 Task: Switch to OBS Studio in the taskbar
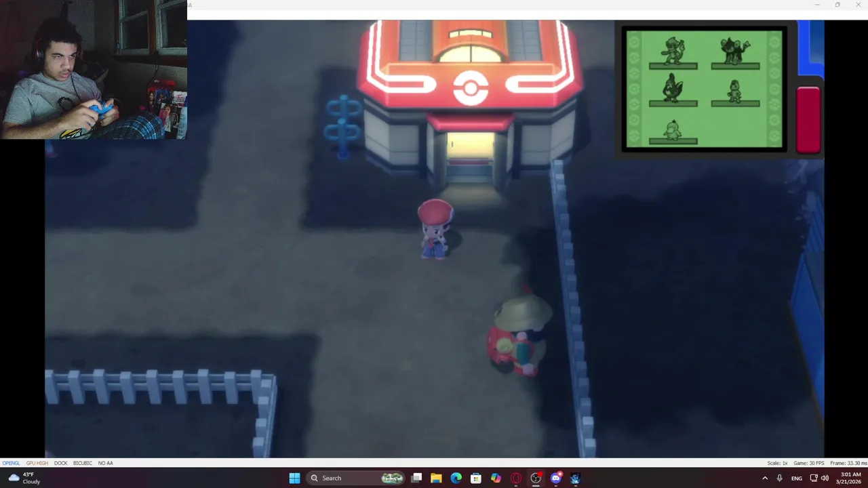[x=536, y=478]
